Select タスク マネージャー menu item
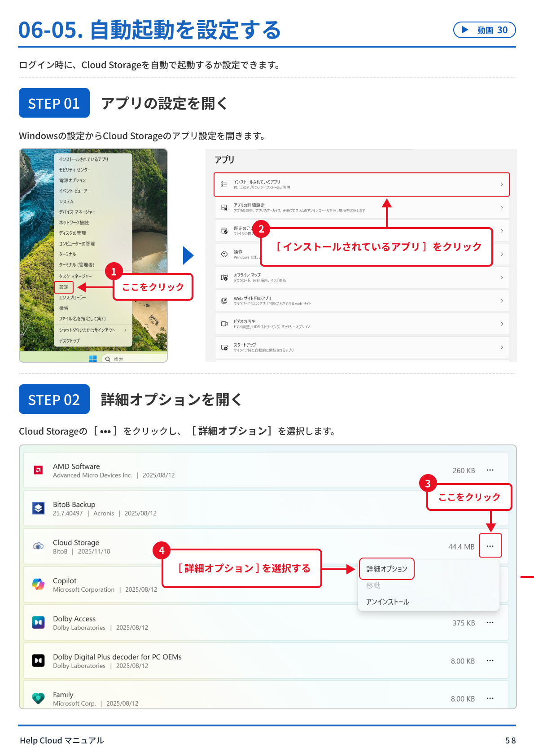 coord(75,276)
